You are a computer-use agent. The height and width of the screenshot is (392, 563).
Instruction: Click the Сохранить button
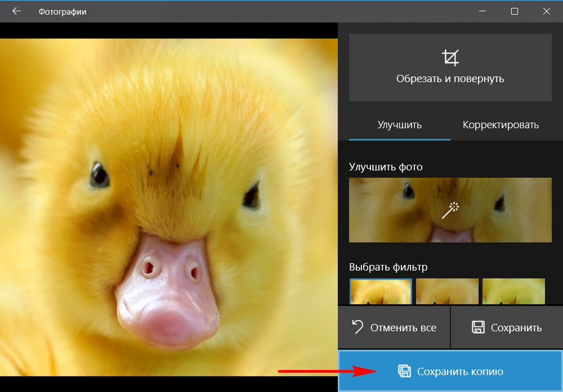pos(507,327)
